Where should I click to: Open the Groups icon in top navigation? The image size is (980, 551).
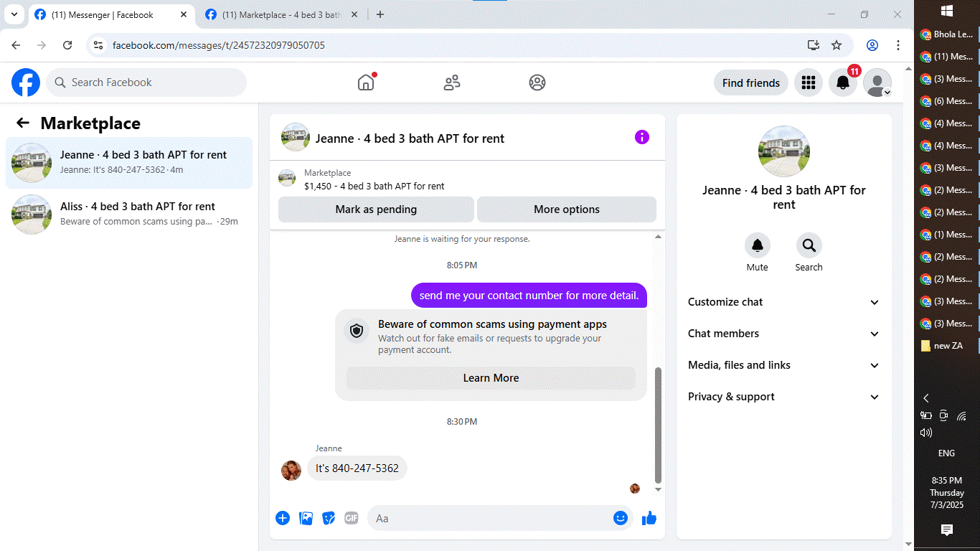tap(537, 83)
